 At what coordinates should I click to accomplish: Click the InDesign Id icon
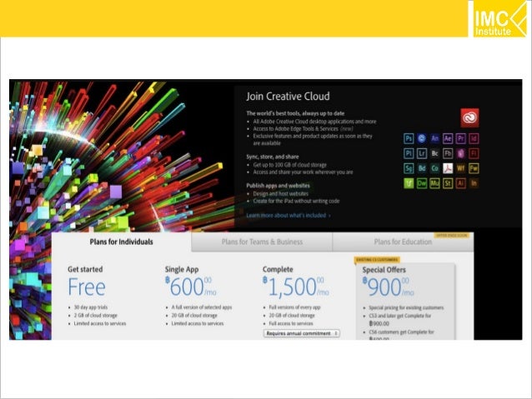(474, 138)
